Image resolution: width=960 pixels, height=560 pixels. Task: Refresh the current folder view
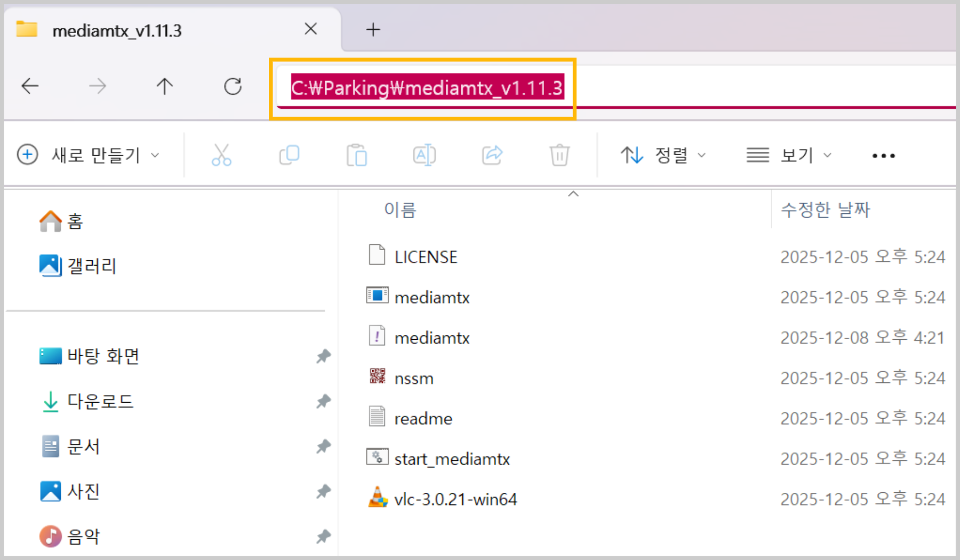coord(233,86)
